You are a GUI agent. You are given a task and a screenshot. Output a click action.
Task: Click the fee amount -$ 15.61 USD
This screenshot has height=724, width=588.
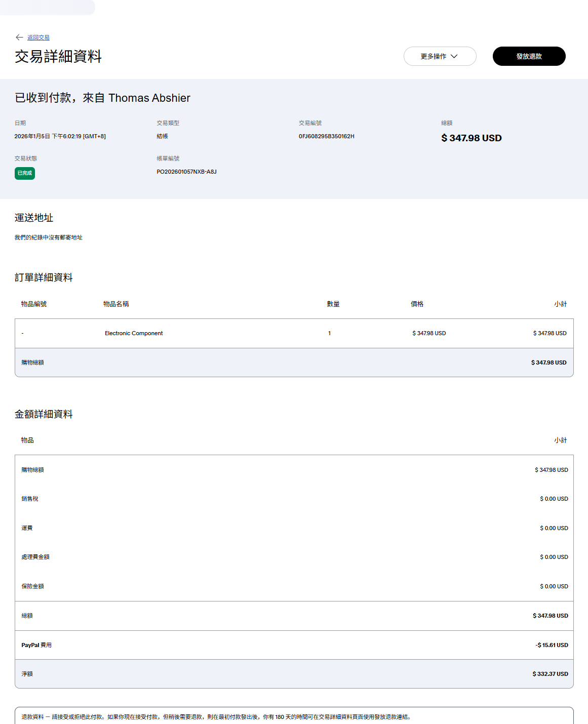[552, 645]
